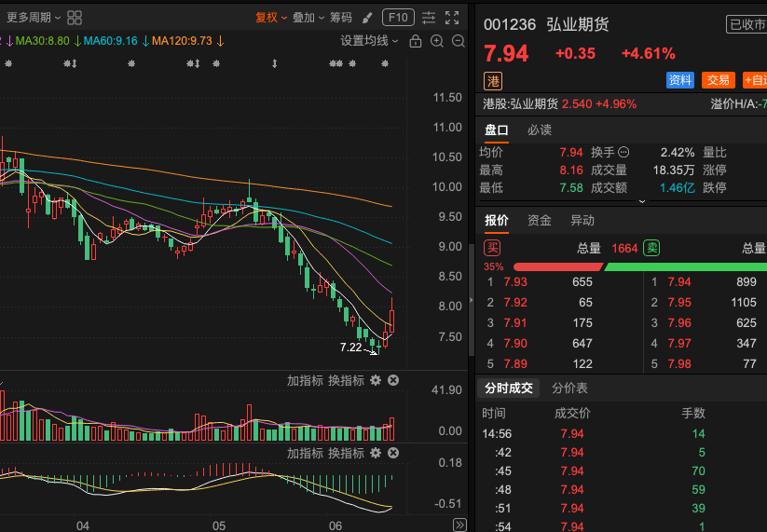Click the blue 资料 button
767x532 pixels.
pyautogui.click(x=680, y=80)
